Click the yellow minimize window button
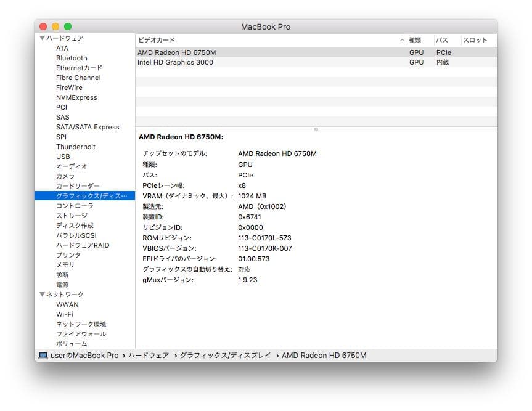Viewport: 532px width, 411px height. point(55,26)
